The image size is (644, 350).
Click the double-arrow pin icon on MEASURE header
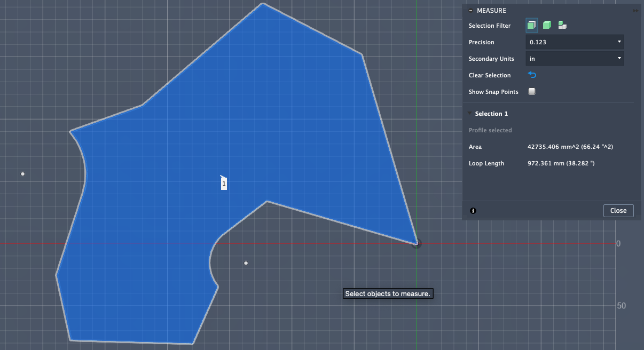[x=635, y=10]
